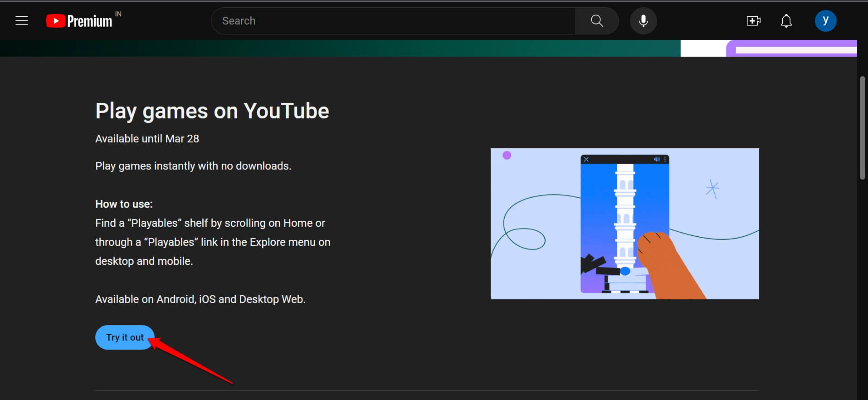Click the text line 'desktop and mobile.'
868x400 pixels.
(144, 261)
